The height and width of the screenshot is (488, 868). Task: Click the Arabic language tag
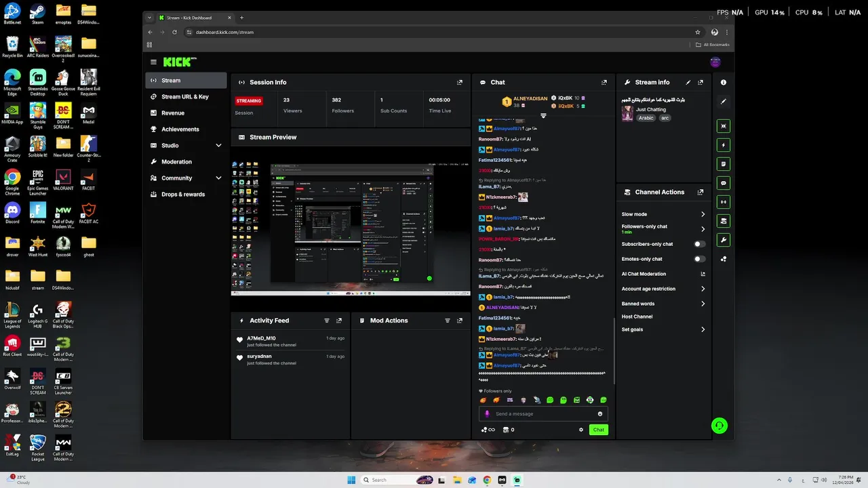click(x=646, y=118)
